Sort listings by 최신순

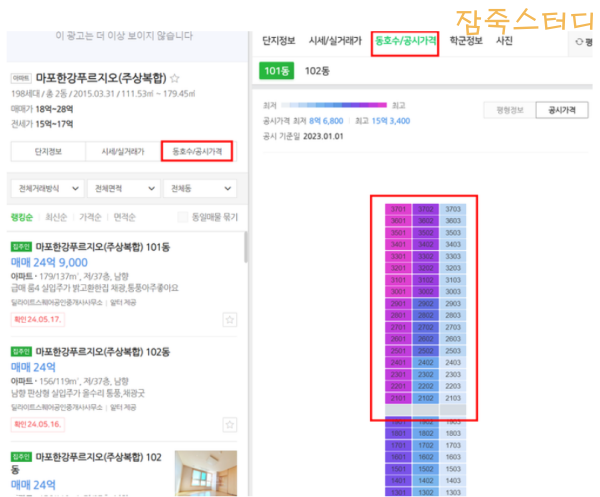click(x=56, y=217)
